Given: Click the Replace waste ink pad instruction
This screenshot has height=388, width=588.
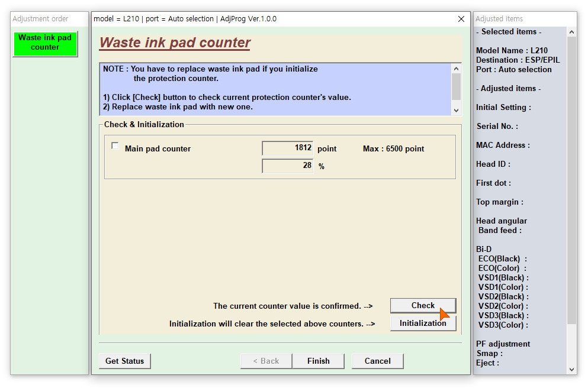Looking at the screenshot, I should click(178, 106).
